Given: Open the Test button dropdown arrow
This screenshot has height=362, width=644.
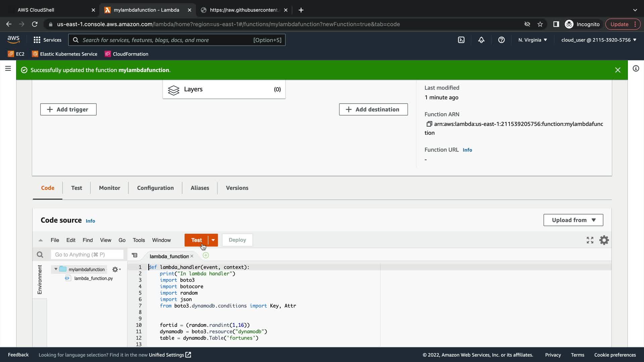Looking at the screenshot, I should (x=213, y=240).
